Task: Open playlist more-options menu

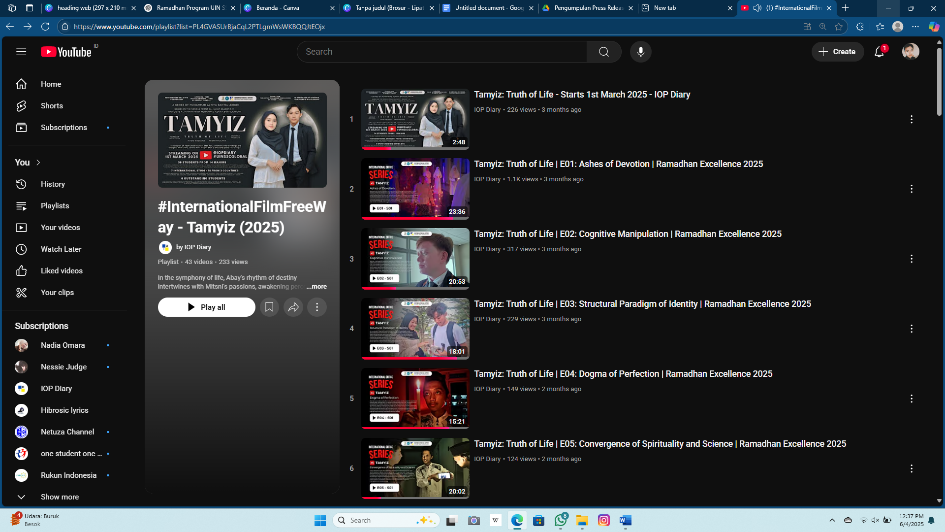Action: click(317, 307)
